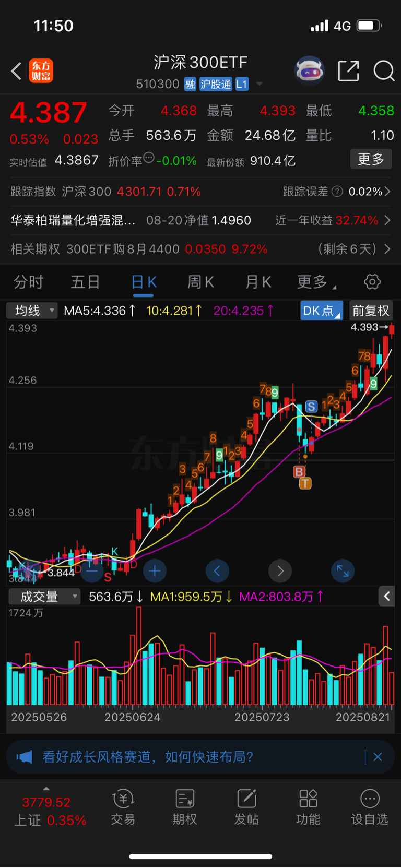
Task: Tap the megaphone announcement icon
Action: (24, 757)
